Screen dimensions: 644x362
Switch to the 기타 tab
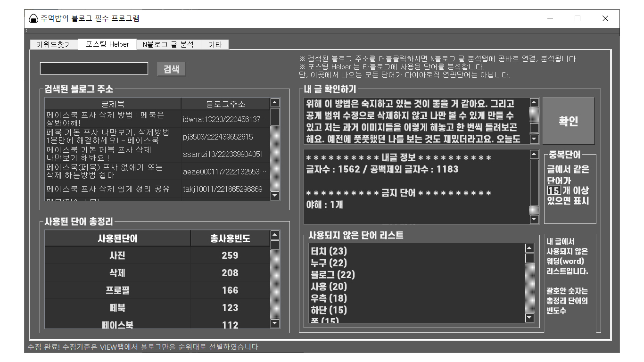(215, 44)
